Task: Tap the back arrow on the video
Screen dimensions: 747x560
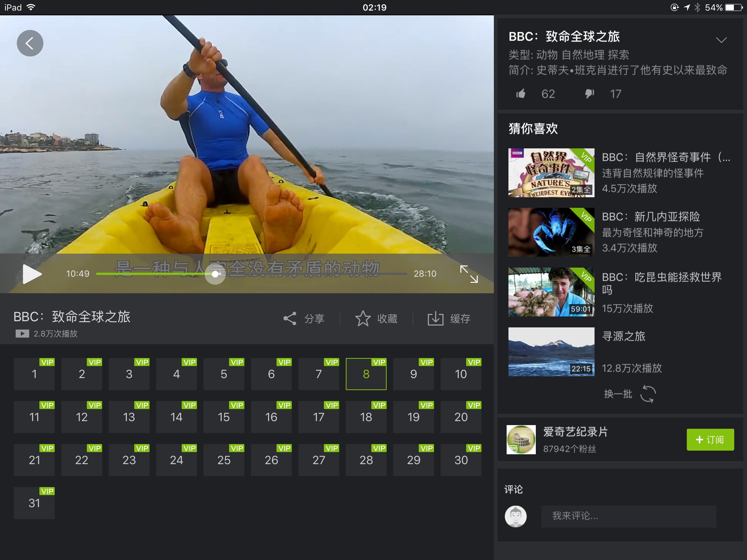Action: [30, 43]
